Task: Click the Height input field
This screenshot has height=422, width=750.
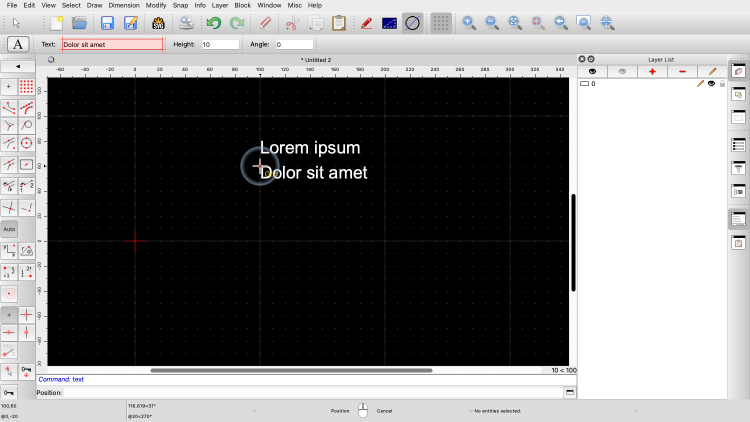Action: click(220, 44)
